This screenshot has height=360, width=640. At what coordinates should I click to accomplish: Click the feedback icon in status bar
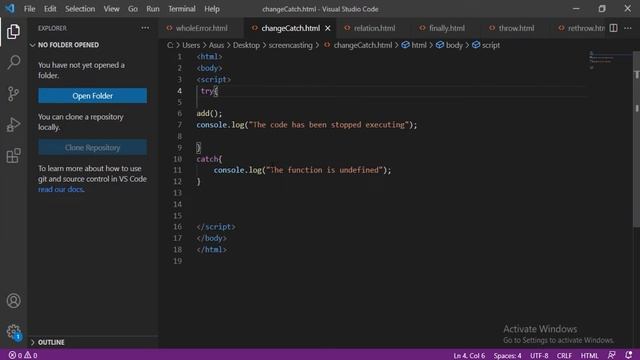[x=611, y=355]
